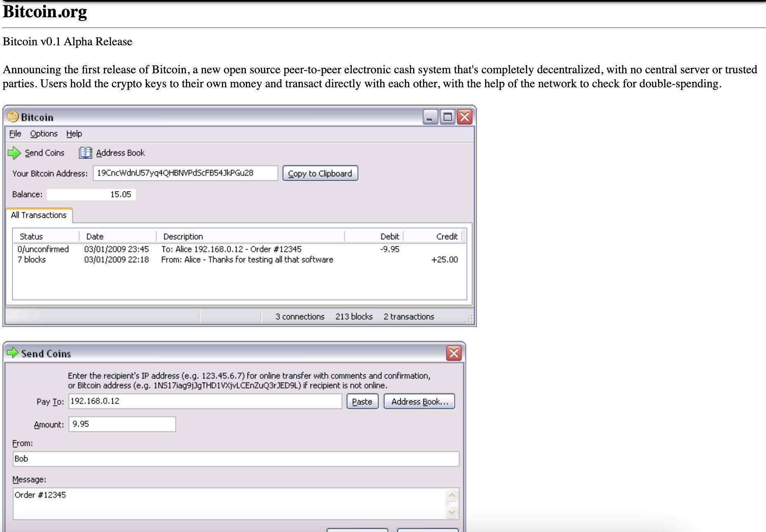Viewport: 766px width, 532px height.
Task: Sort by the Credit column header
Action: (433, 236)
